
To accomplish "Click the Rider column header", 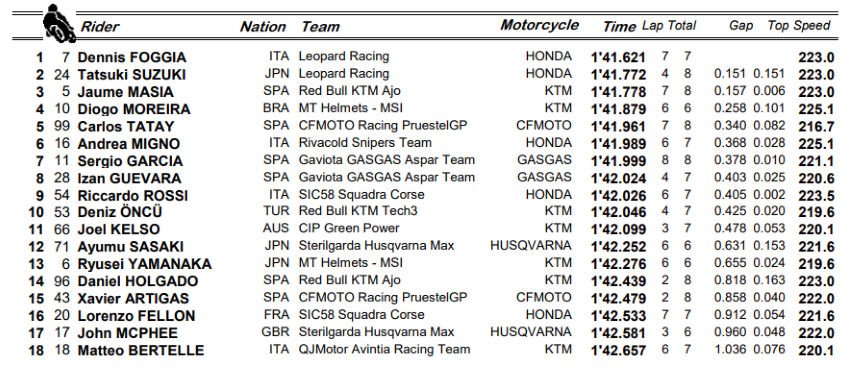I will tap(100, 27).
